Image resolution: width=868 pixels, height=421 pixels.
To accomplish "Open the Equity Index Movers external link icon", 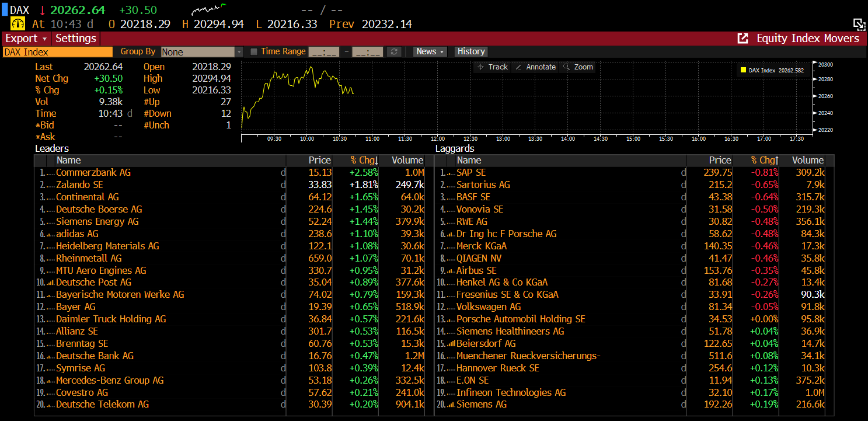I will click(x=742, y=39).
